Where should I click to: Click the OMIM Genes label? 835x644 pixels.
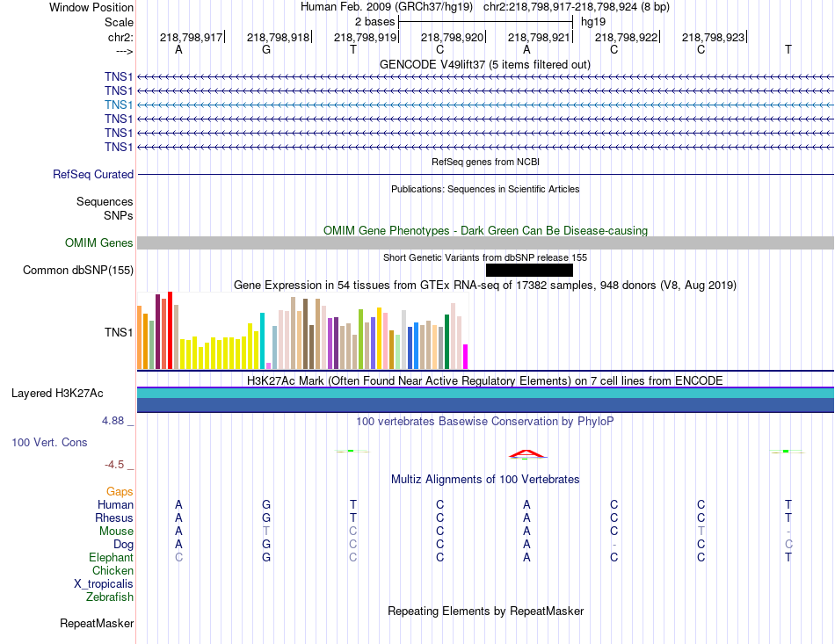(x=99, y=243)
